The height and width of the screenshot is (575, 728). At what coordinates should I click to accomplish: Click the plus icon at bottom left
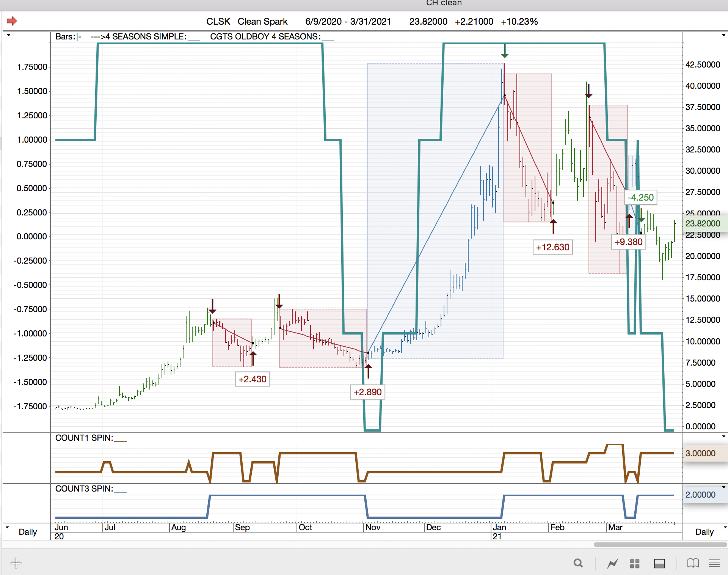coord(16,563)
